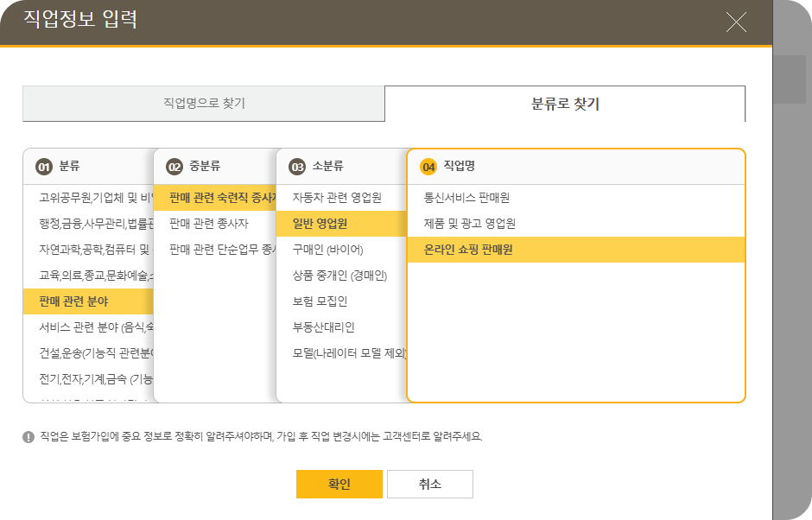Close the 직업정보 입력 dialog with X
This screenshot has height=520, width=812.
pyautogui.click(x=736, y=22)
